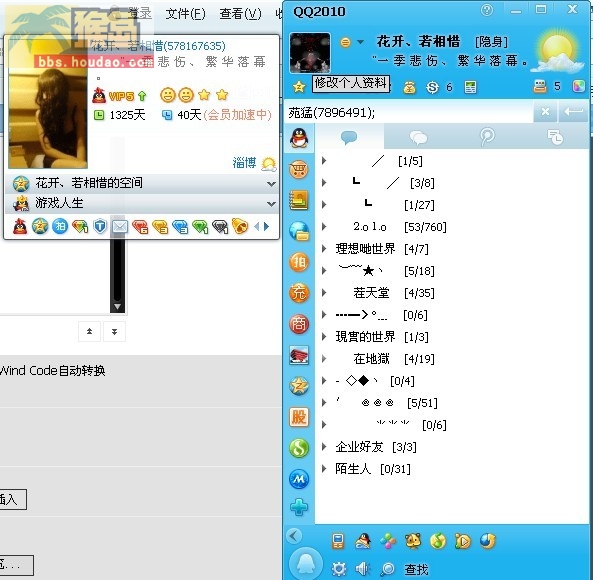593x580 pixels.
Task: Click the 商 mall sidebar icon
Action: click(299, 324)
